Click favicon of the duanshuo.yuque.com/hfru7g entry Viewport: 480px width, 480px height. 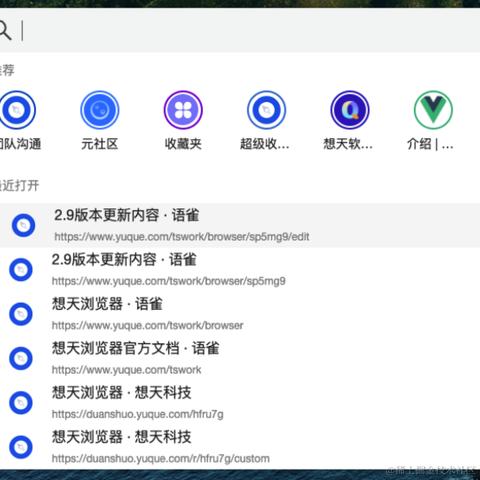coord(21,402)
